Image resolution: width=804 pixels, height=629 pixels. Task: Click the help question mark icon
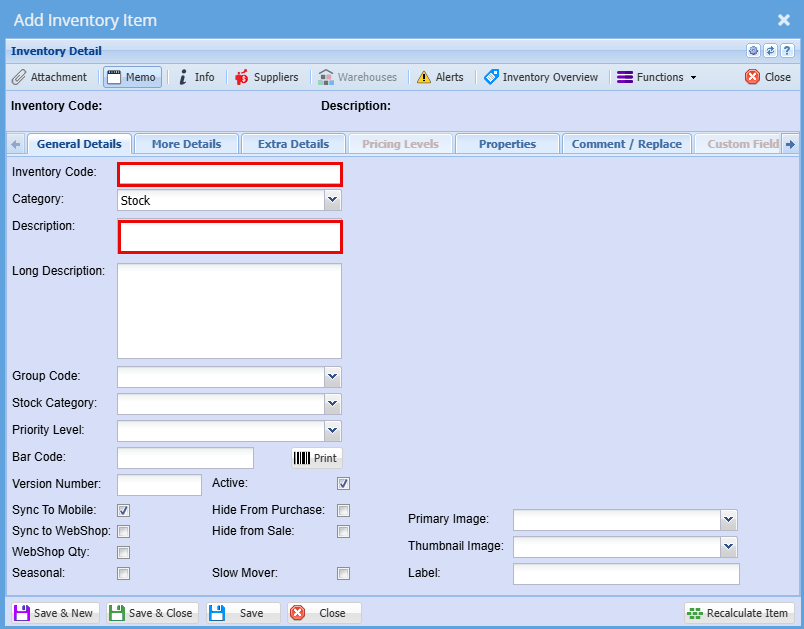pos(788,51)
